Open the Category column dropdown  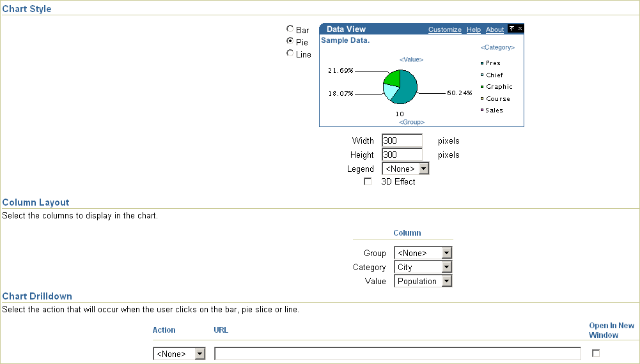(423, 267)
